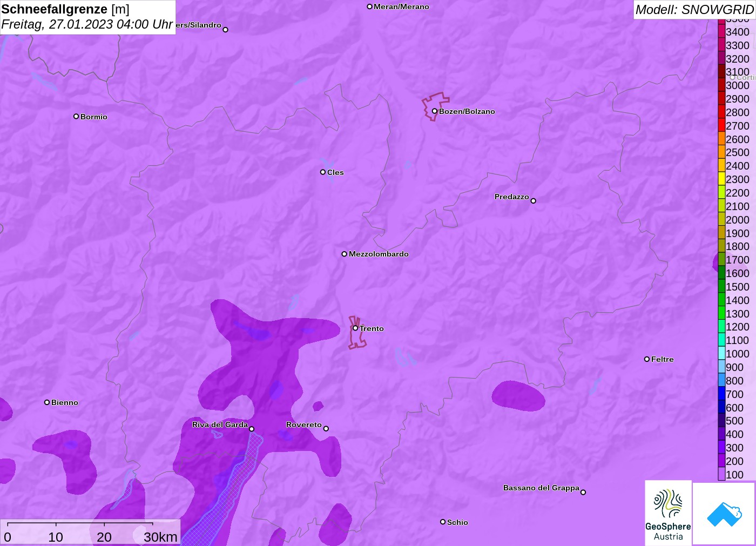Click the Mezzolombardo location dot
This screenshot has height=546, width=756.
click(x=345, y=254)
